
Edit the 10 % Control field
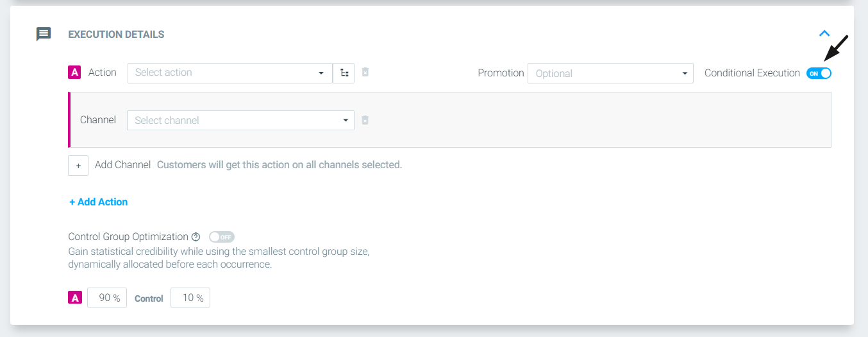click(x=190, y=298)
